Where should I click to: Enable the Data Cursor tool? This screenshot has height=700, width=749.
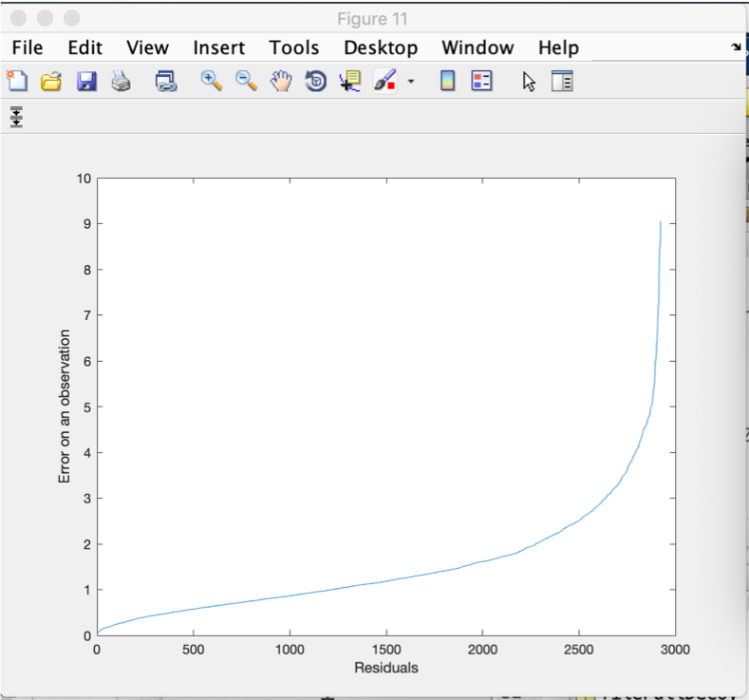pos(350,81)
